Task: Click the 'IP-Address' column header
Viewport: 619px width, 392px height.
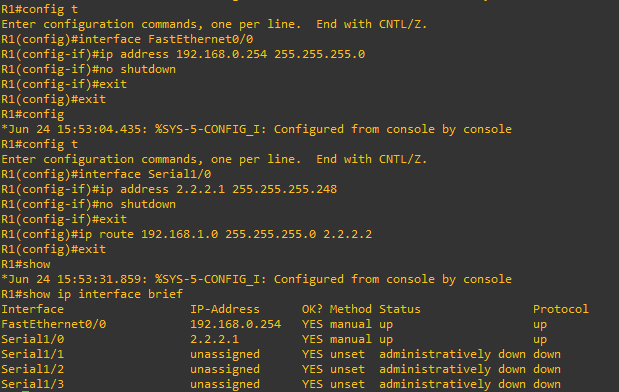Action: tap(225, 309)
